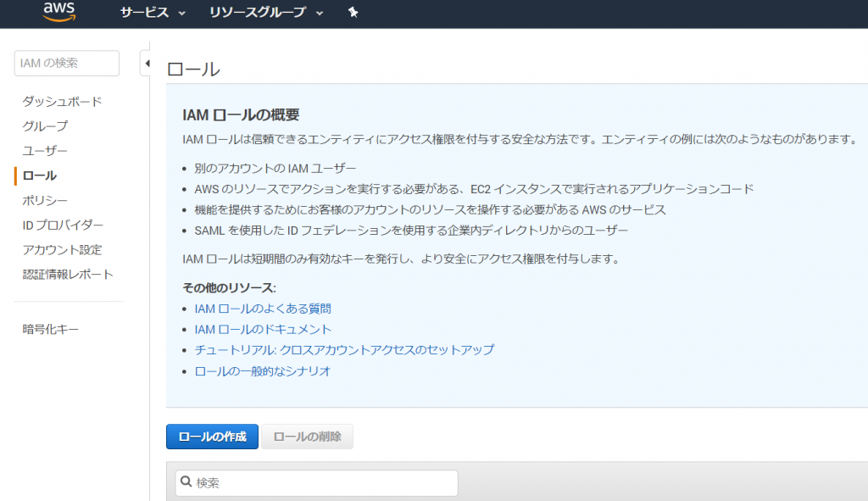Open 認証情報レポート in the sidebar
The width and height of the screenshot is (868, 501).
coord(68,274)
